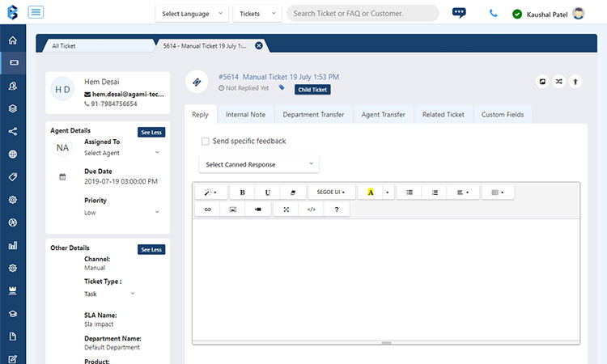607x364 pixels.
Task: Click inside the reply editor text area
Action: [x=386, y=280]
